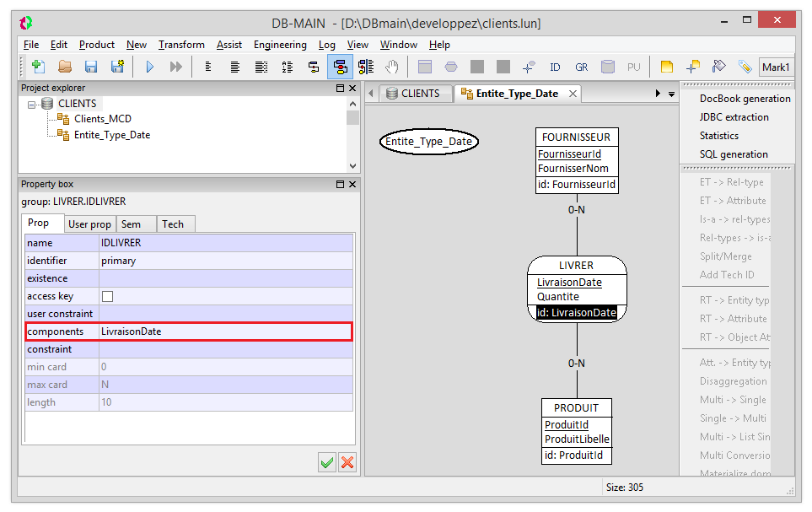Open the Assist menu
Image resolution: width=812 pixels, height=512 pixels.
point(229,45)
